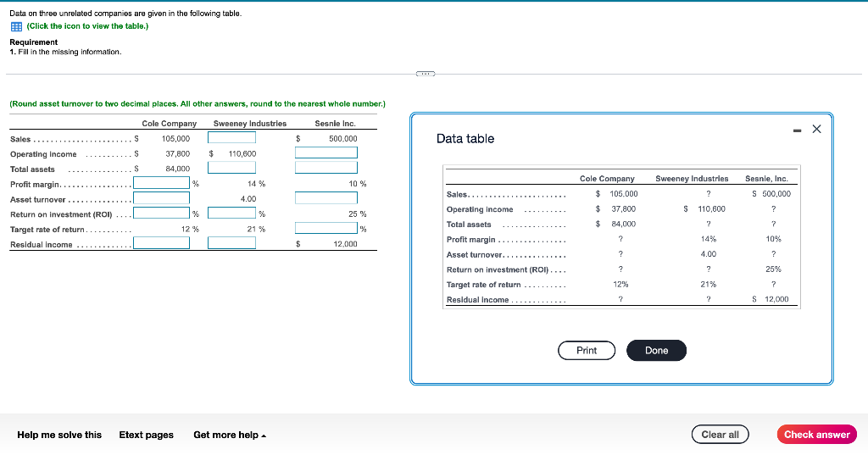Click the Residual income label in the worksheet
868x455 pixels.
coord(41,245)
